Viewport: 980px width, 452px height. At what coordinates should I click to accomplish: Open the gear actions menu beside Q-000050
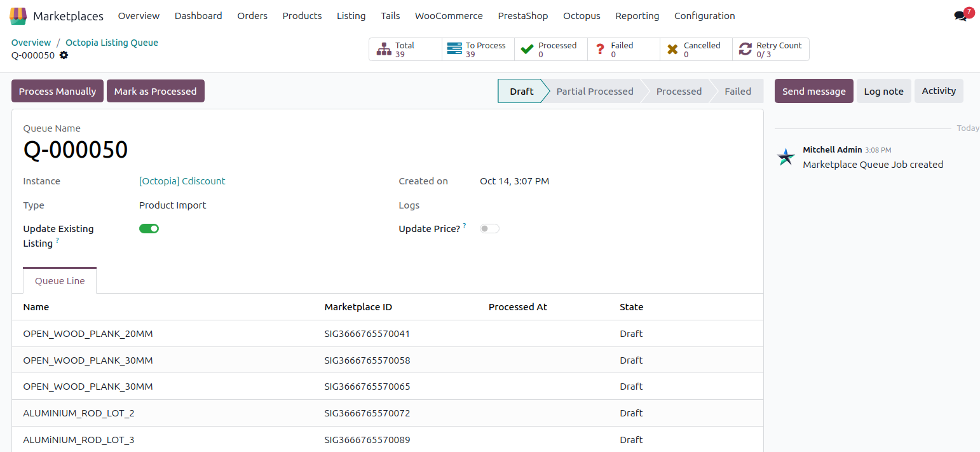(x=64, y=55)
